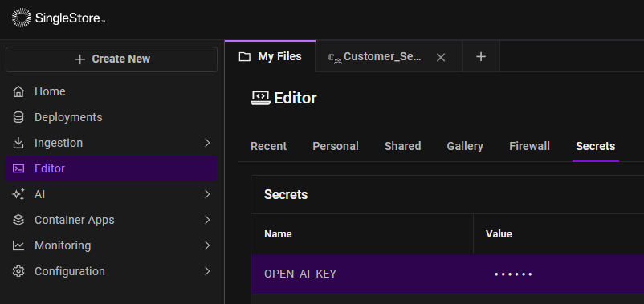Click the Home house icon

click(18, 91)
